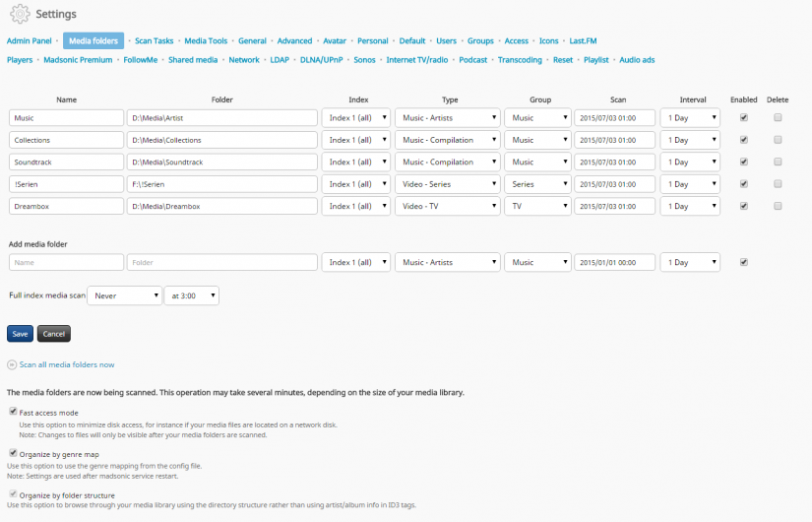
Task: Open Group dropdown for Soundtrack row
Action: coord(537,162)
